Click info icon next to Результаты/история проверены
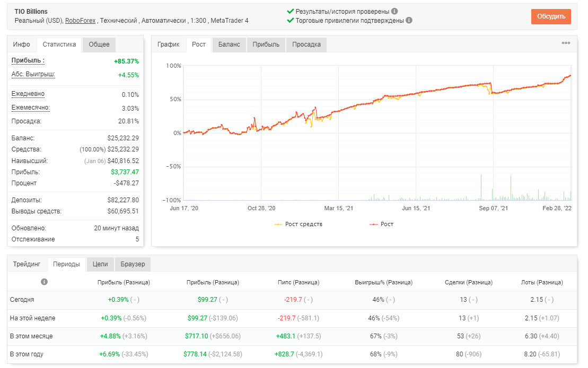Image resolution: width=588 pixels, height=368 pixels. click(x=394, y=11)
